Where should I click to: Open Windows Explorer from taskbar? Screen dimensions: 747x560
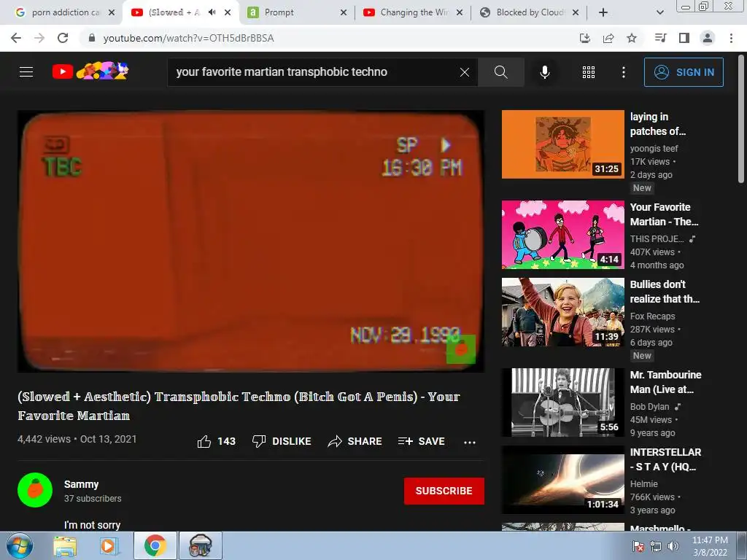(x=65, y=545)
